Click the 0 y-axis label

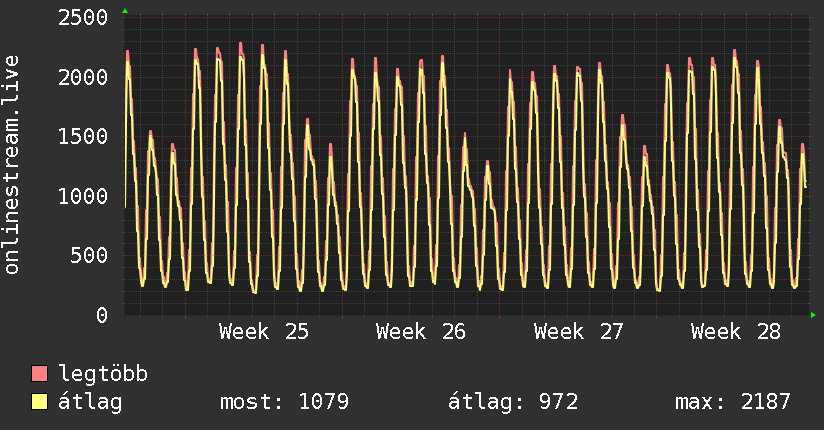point(102,315)
